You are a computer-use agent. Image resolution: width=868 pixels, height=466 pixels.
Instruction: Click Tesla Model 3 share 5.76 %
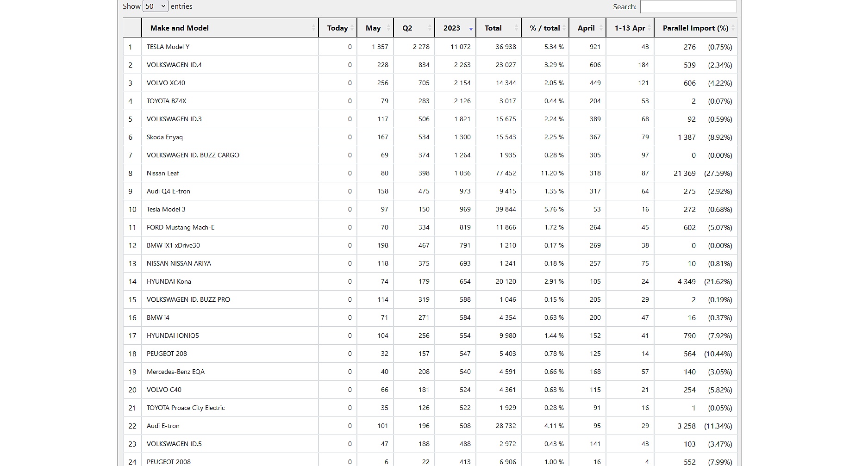coord(554,209)
